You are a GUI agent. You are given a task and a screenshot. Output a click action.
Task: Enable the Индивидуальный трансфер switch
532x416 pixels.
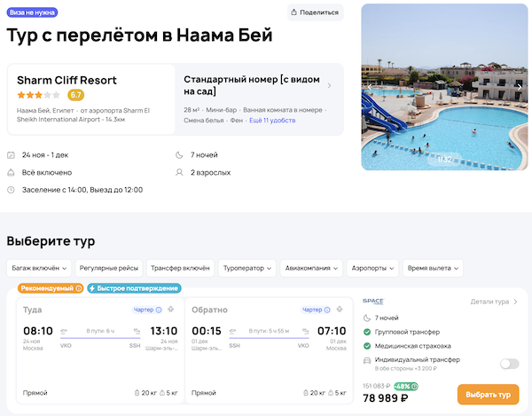tap(509, 364)
